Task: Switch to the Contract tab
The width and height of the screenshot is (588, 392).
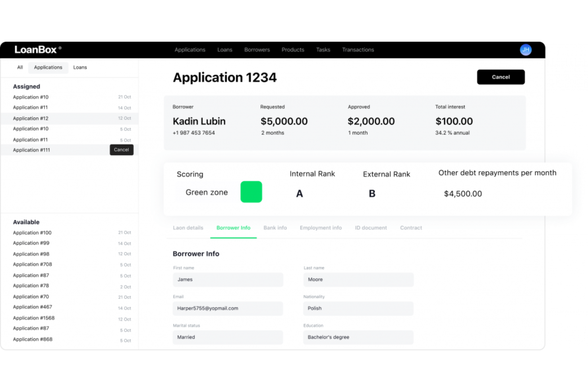Action: [411, 228]
